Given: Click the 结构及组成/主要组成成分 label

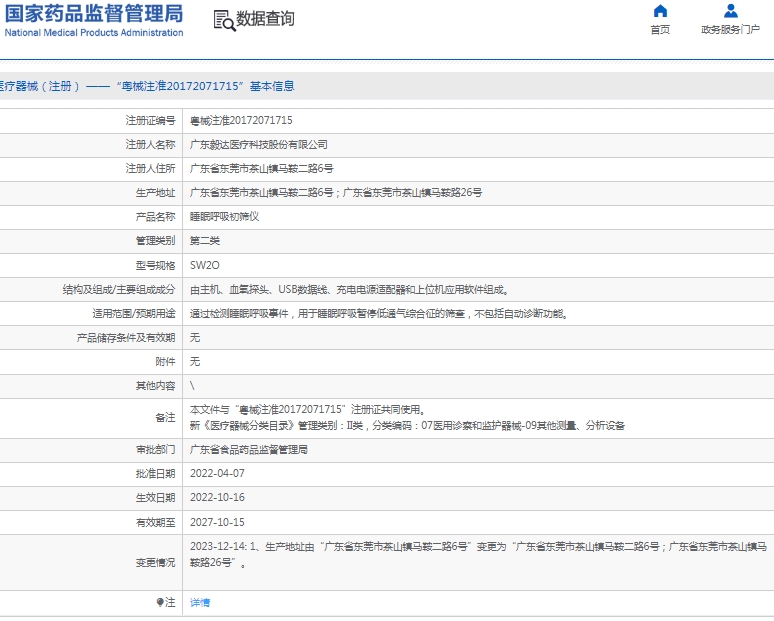Looking at the screenshot, I should tap(119, 289).
